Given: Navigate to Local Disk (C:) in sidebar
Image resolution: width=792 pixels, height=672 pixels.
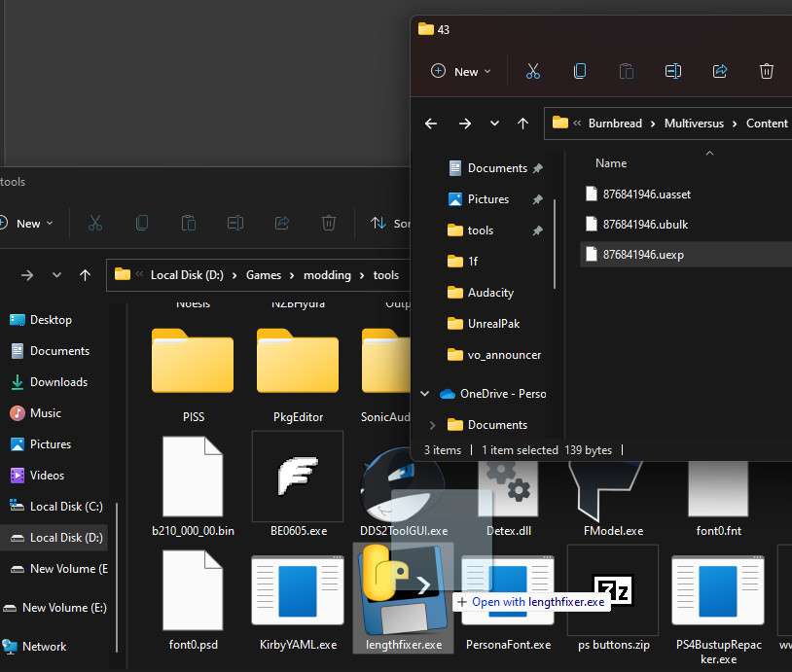Looking at the screenshot, I should click(65, 506).
